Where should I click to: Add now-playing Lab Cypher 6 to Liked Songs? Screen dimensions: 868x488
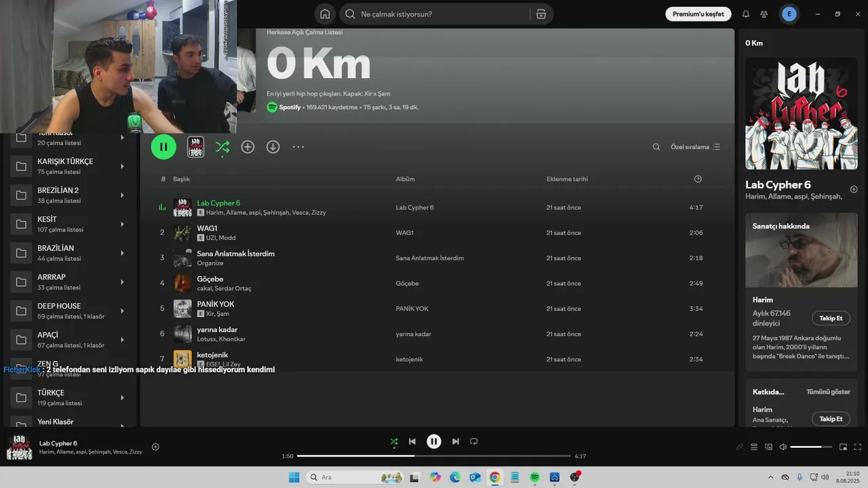click(155, 447)
